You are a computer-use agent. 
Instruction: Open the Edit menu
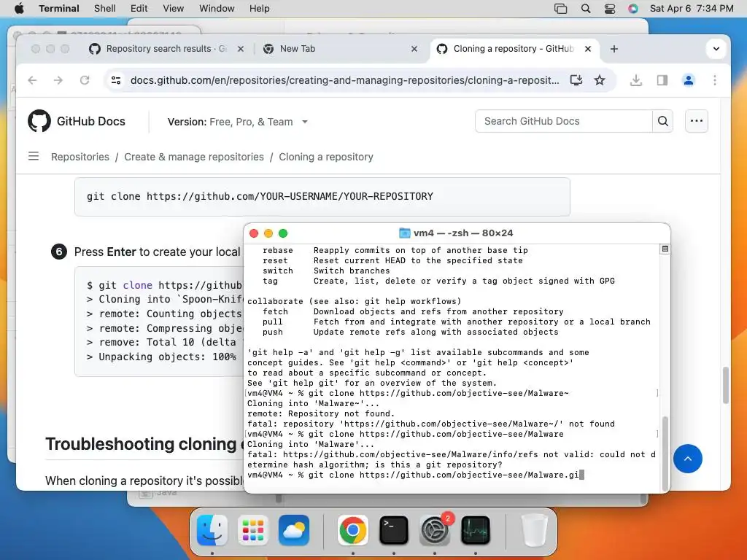pyautogui.click(x=139, y=9)
